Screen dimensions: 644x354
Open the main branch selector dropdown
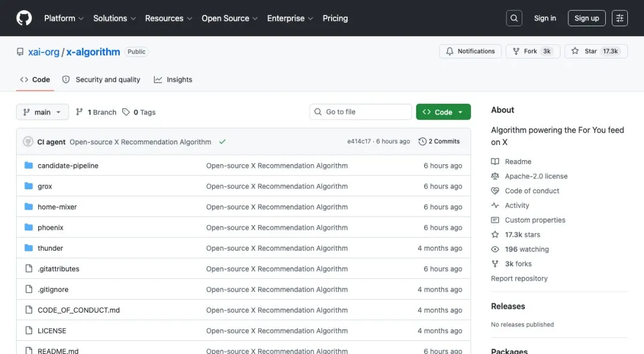point(42,112)
